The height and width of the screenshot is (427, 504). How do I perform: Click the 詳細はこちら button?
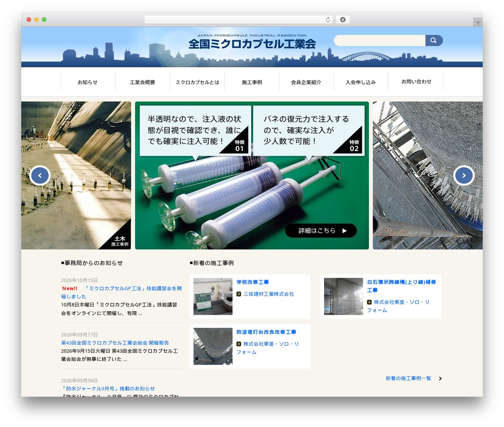pos(321,231)
